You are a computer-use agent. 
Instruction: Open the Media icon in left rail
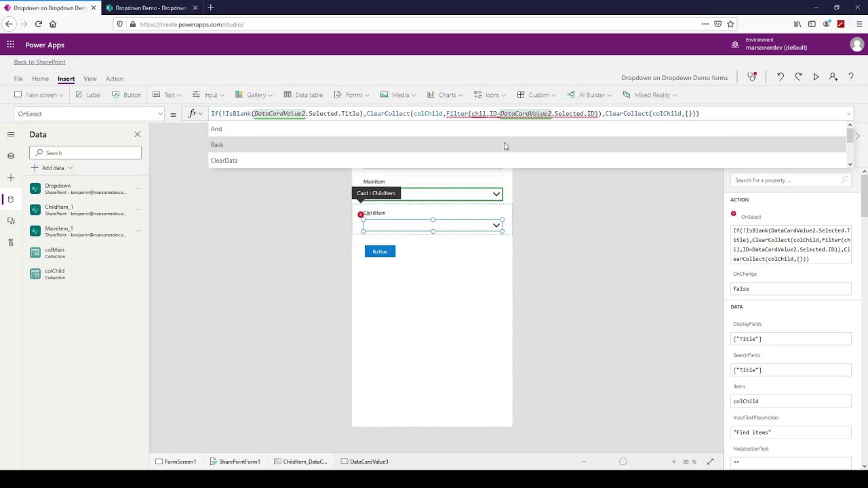click(x=11, y=221)
